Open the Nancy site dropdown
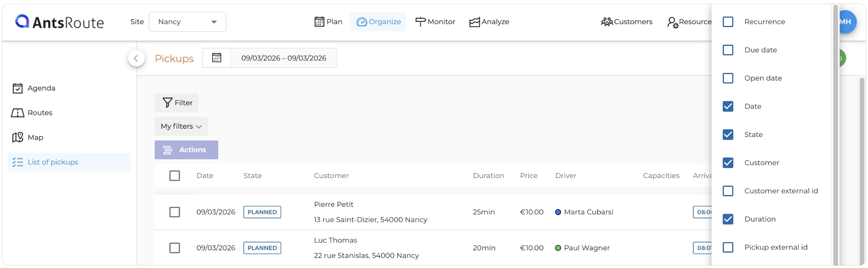The image size is (868, 268). [188, 22]
